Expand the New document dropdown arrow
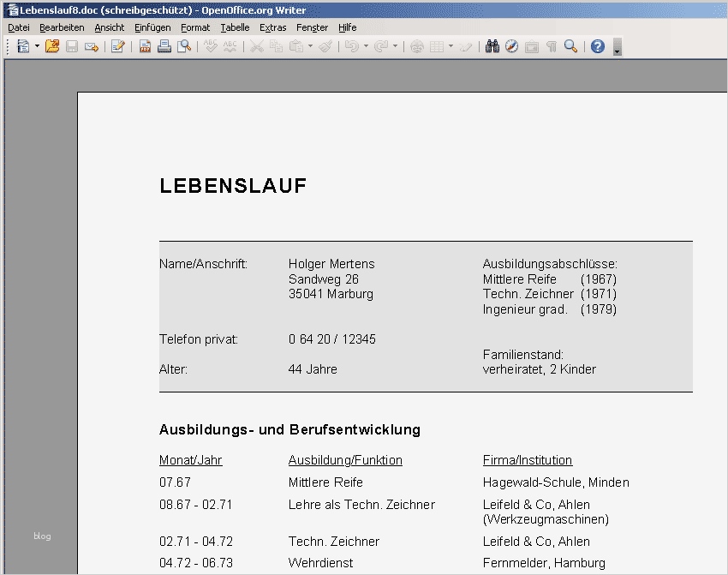 pos(38,45)
